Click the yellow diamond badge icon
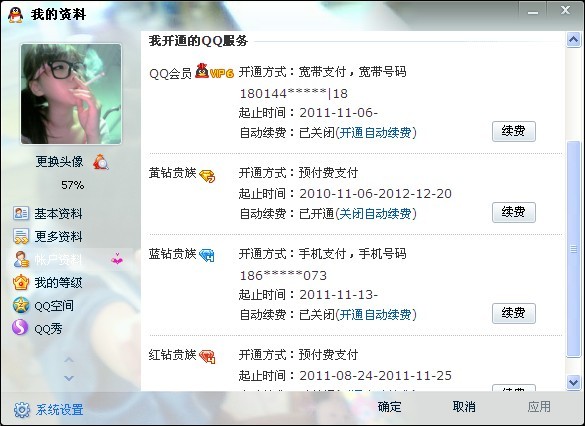 click(x=207, y=175)
